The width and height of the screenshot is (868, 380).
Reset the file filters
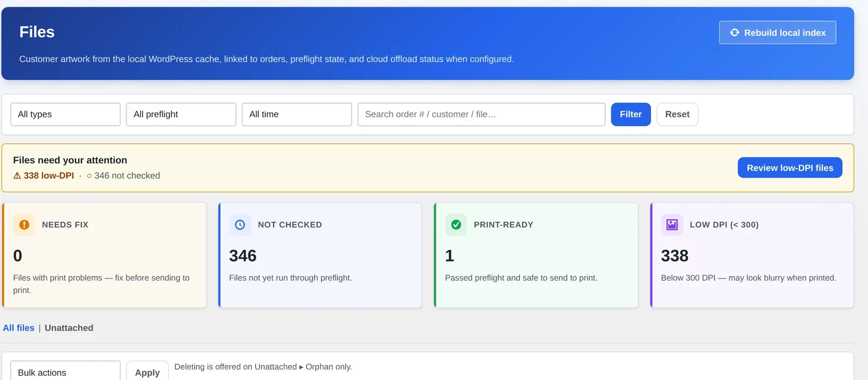point(678,115)
